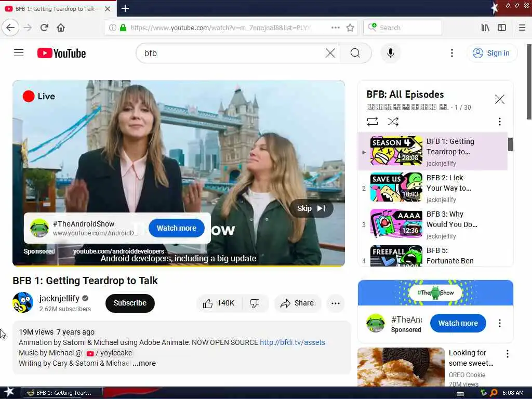Play BFB 2: Lick Your Way playlist item
Screen dimensions: 532x399
coord(433,188)
